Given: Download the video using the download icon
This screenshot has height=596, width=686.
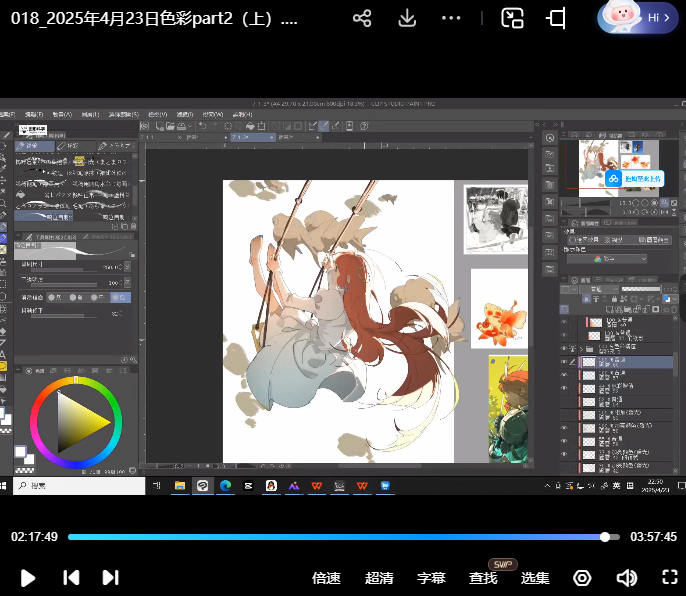Looking at the screenshot, I should [407, 19].
